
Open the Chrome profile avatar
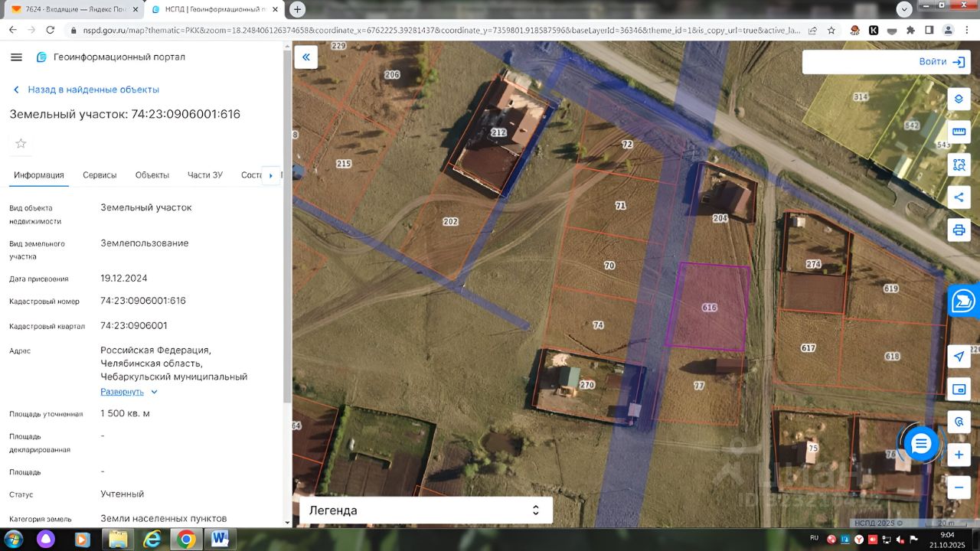[948, 31]
